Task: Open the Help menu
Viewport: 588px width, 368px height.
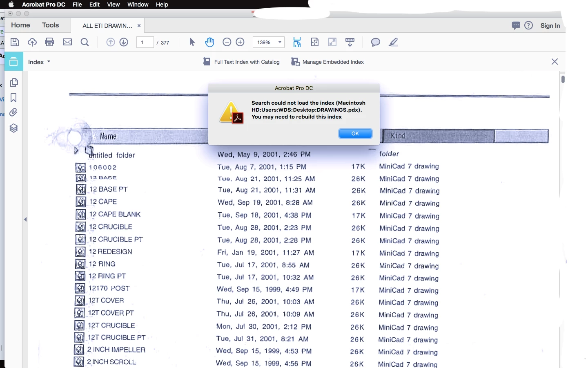Action: point(162,4)
